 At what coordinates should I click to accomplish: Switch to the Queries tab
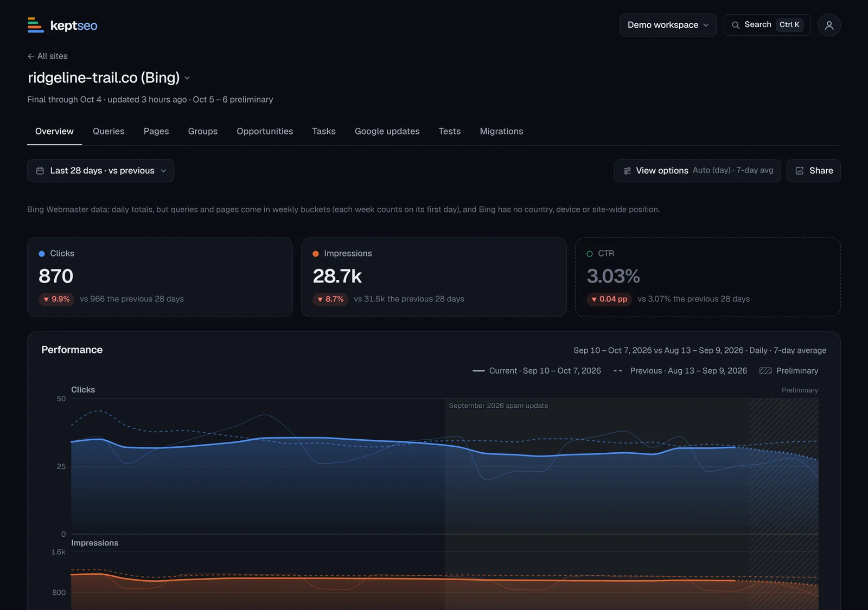(x=108, y=131)
